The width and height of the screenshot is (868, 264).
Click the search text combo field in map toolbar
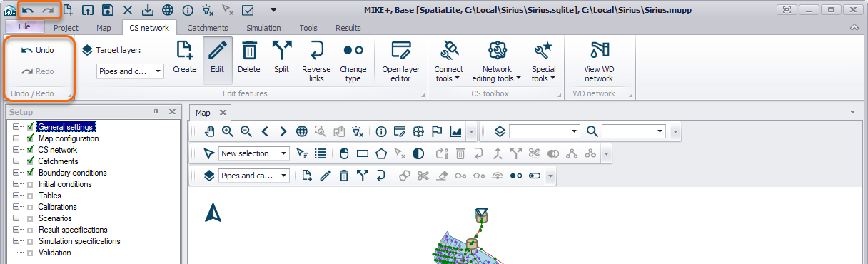[x=634, y=131]
